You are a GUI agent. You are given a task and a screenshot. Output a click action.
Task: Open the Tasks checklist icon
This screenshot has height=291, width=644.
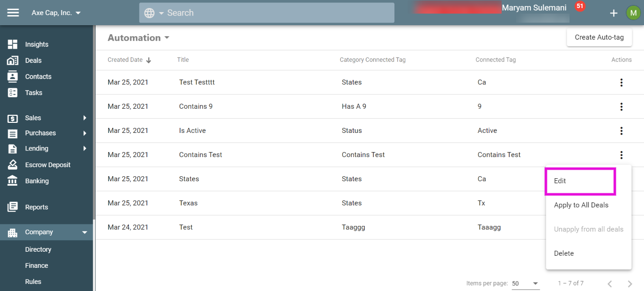pos(13,93)
